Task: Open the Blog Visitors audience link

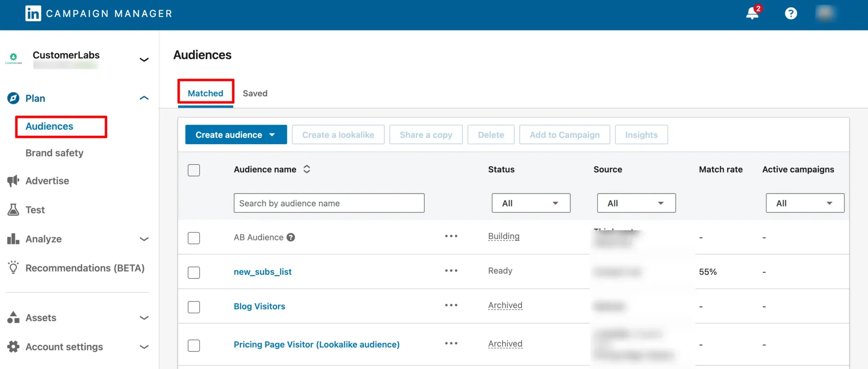Action: [259, 306]
